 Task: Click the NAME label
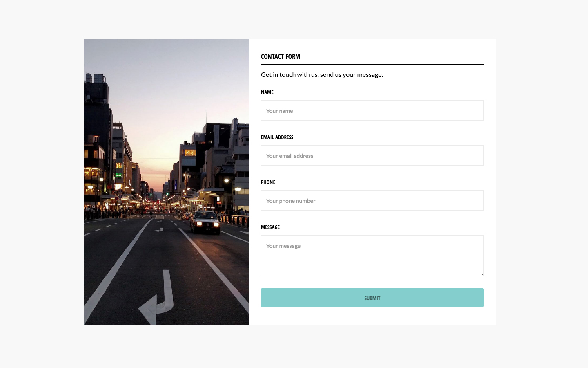point(267,92)
